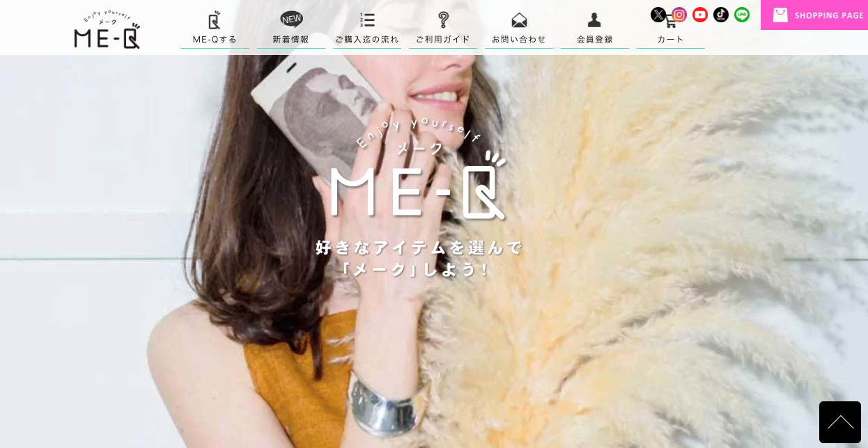Open the YouTube social icon
868x448 pixels.
coord(700,15)
